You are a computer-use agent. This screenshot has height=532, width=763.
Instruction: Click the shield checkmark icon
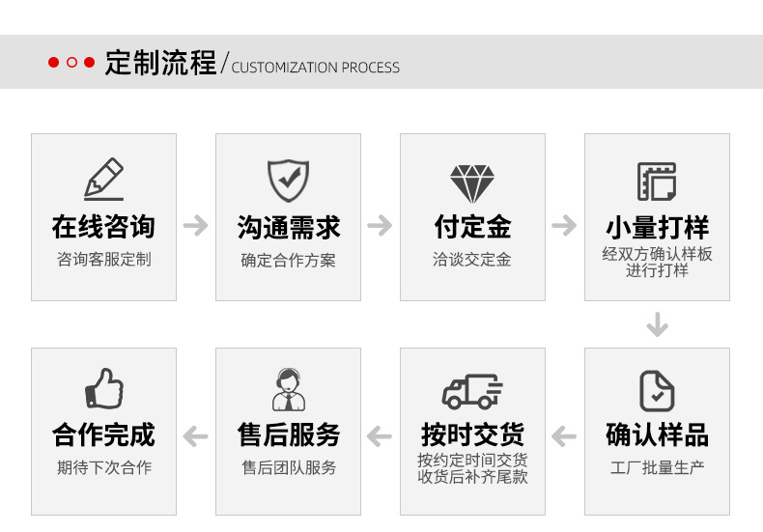coord(288,181)
